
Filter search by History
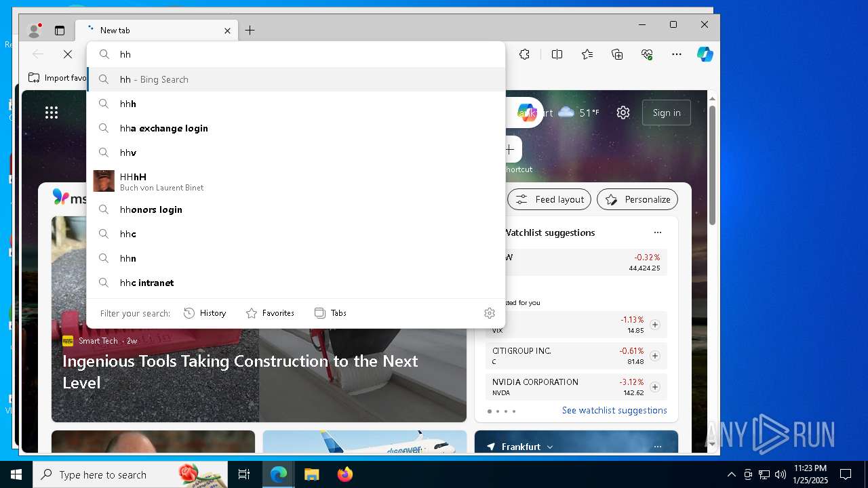coord(205,313)
